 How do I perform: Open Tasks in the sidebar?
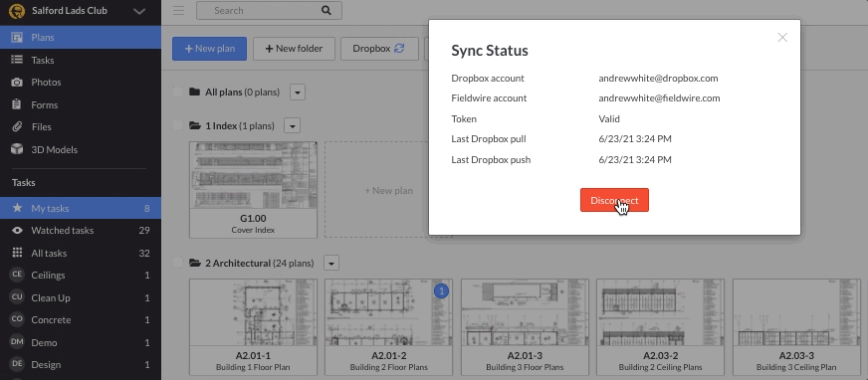81,60
